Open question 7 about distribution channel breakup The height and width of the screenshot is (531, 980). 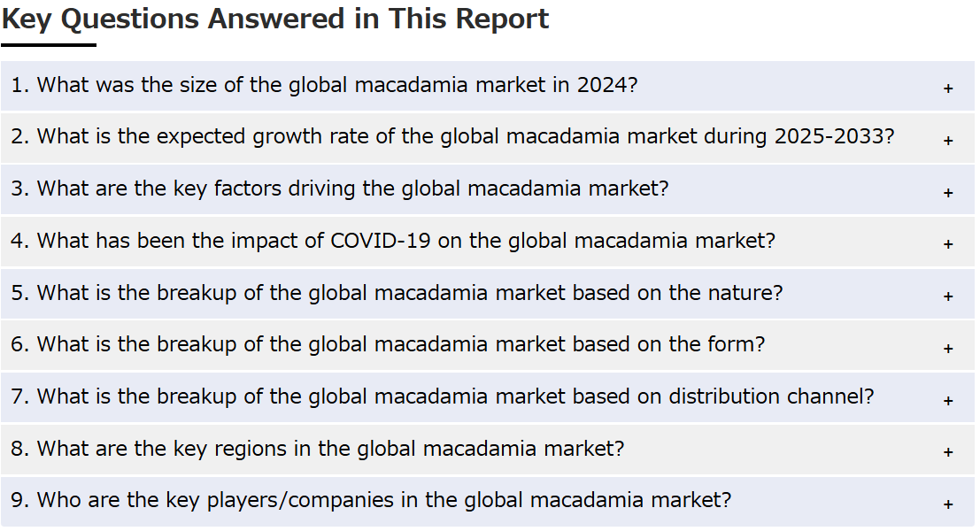442,396
